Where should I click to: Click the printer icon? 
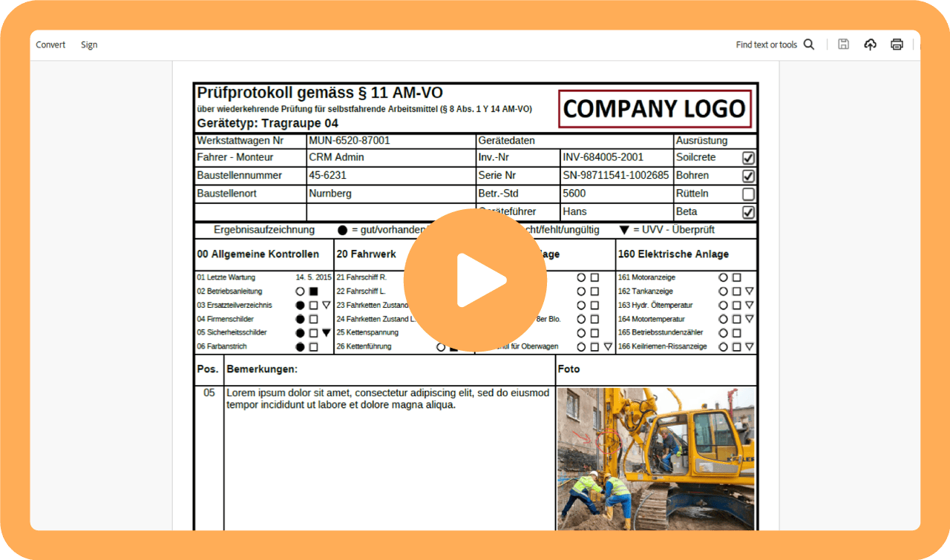click(x=897, y=45)
